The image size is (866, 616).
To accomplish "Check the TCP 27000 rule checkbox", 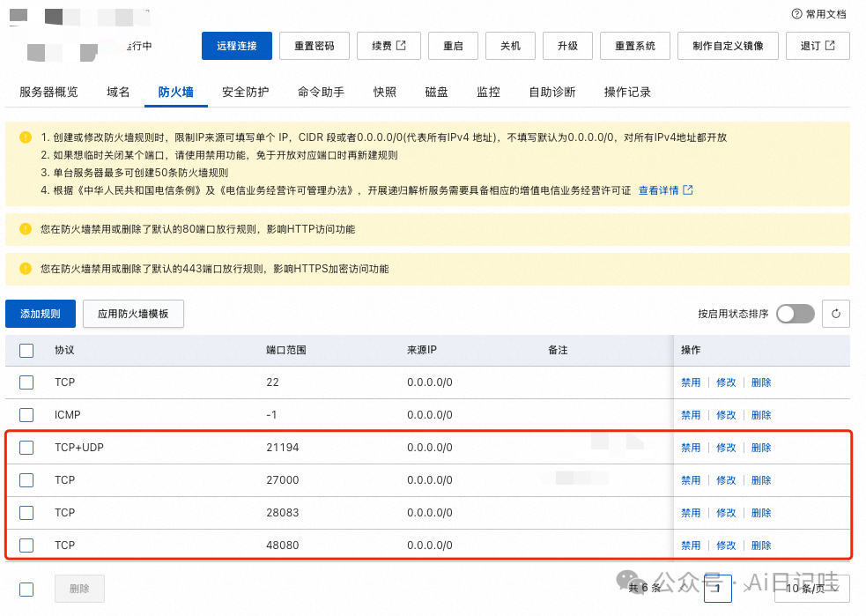I will click(x=26, y=480).
